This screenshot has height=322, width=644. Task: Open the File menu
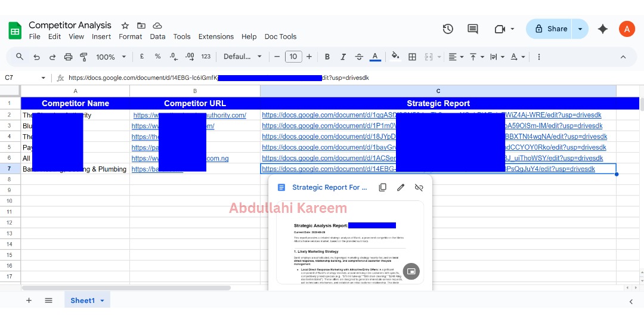(x=35, y=36)
